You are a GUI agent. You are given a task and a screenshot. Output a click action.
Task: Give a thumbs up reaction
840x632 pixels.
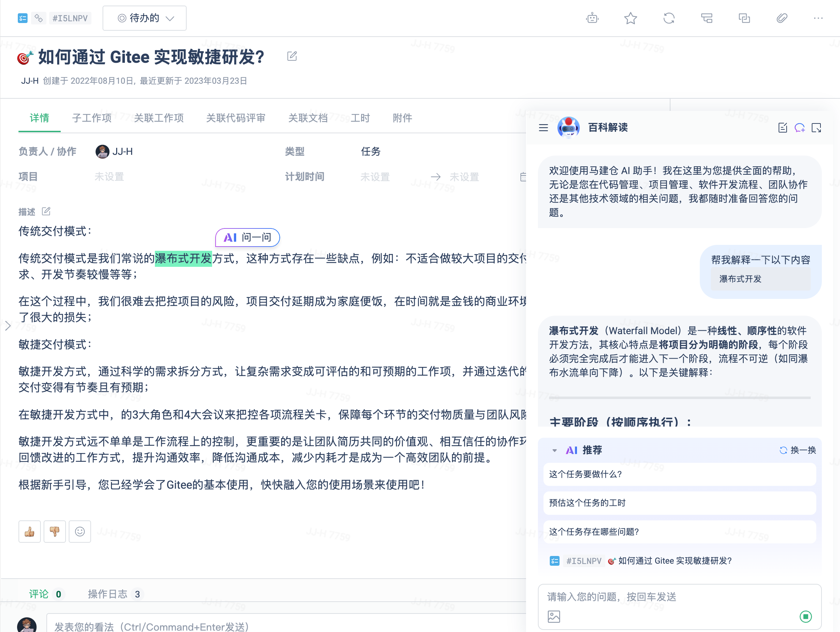(x=30, y=532)
